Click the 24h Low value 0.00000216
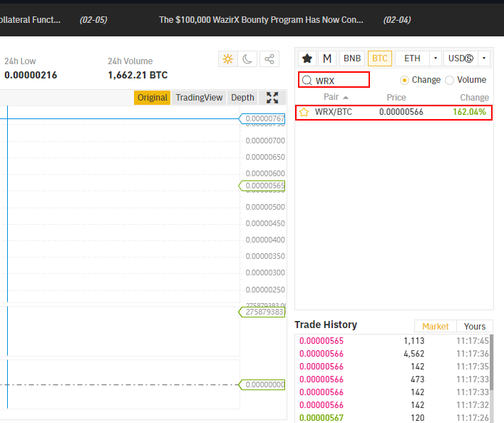This screenshot has width=504, height=423. click(x=31, y=75)
